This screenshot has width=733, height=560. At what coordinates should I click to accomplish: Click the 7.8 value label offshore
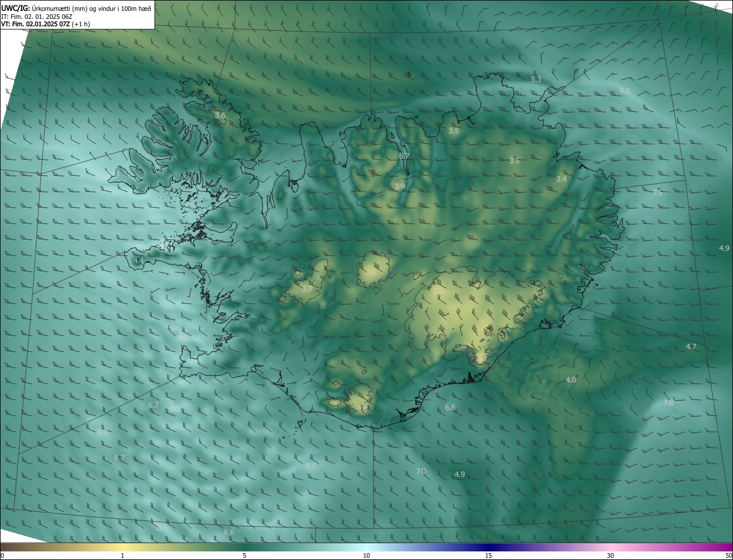tap(668, 403)
